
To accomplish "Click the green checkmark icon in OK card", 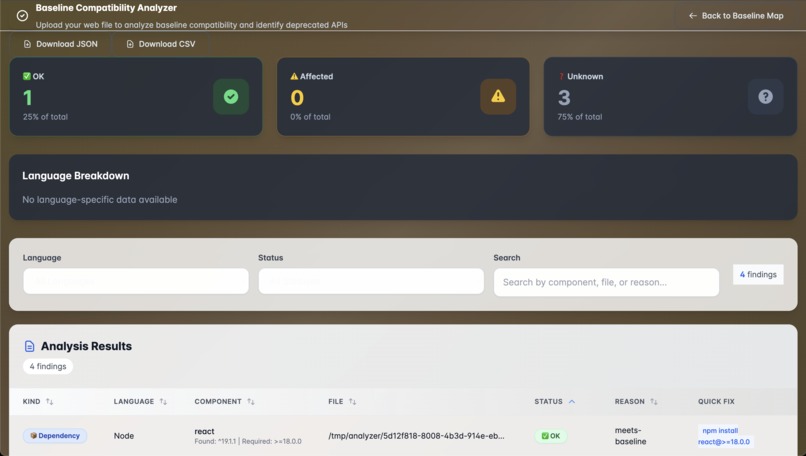I will point(231,97).
